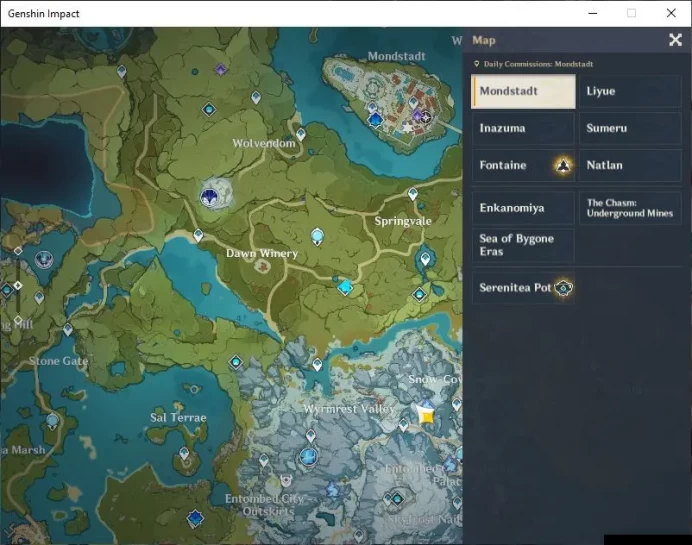
Task: Open the Enkanomiya map
Action: click(523, 208)
